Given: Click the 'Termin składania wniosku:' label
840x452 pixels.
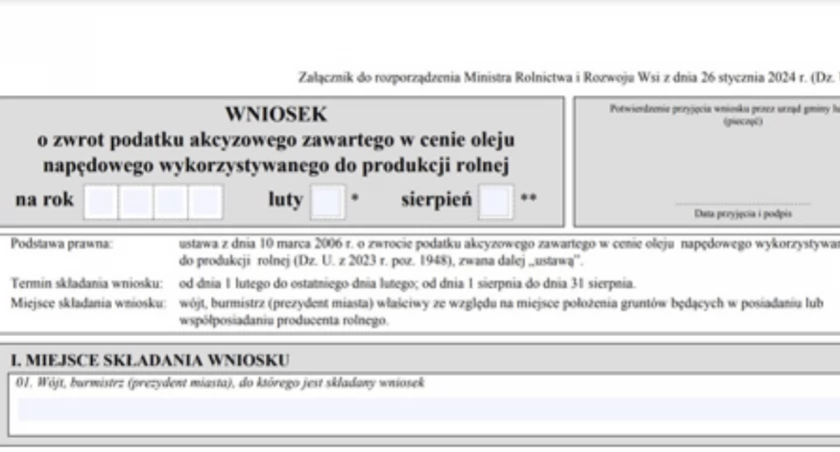Looking at the screenshot, I should [86, 283].
